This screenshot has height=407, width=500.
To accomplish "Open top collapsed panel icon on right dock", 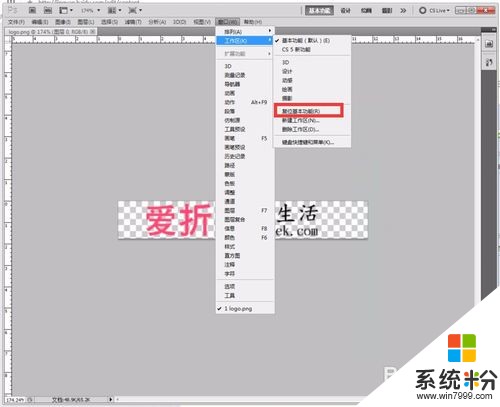I will pyautogui.click(x=489, y=44).
